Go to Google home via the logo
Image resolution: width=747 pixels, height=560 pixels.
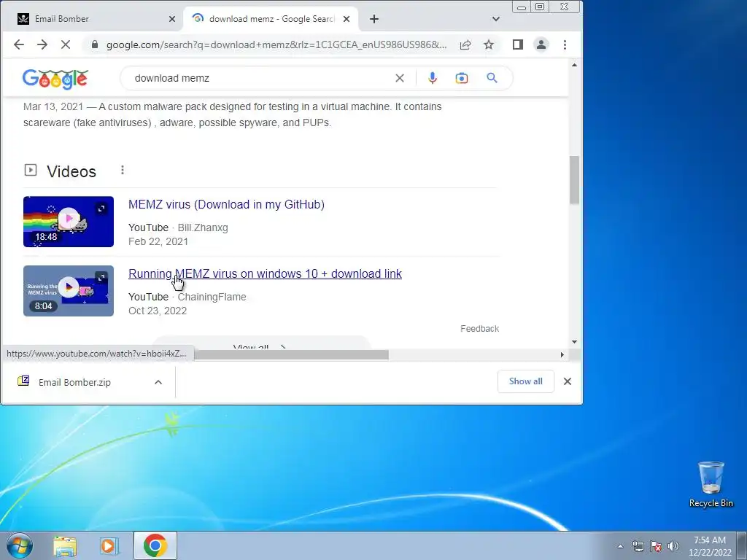click(55, 79)
